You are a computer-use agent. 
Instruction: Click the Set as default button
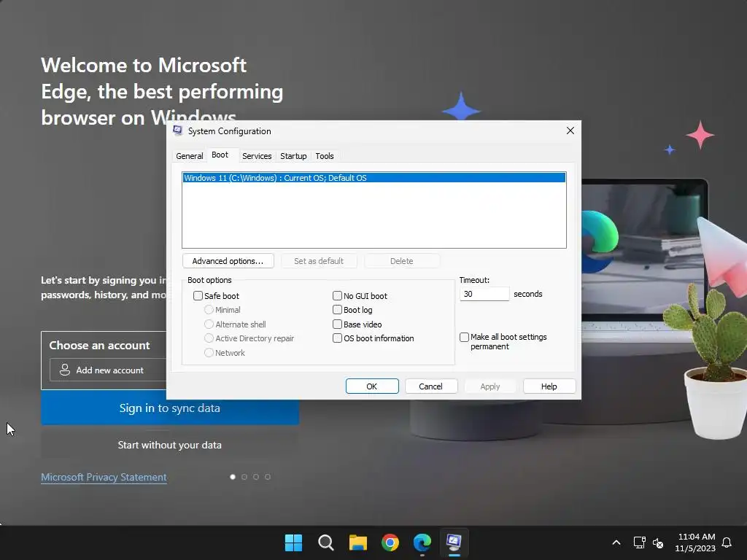point(319,261)
